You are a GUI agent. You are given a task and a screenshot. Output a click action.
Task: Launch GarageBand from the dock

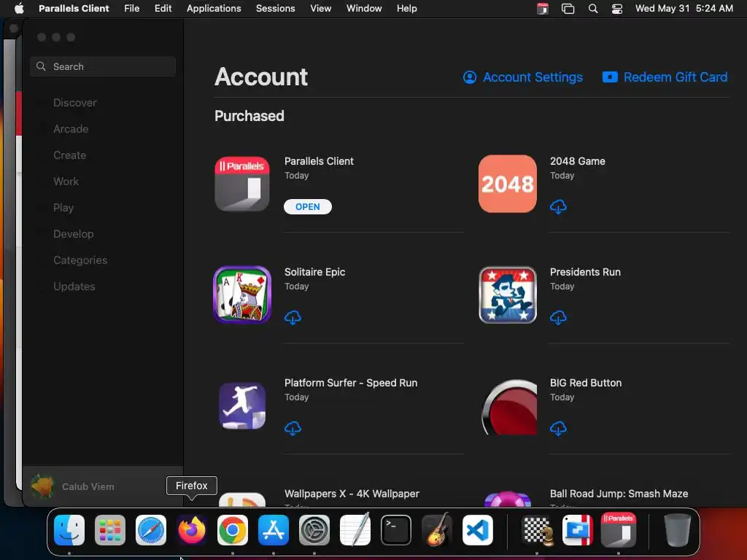(436, 530)
